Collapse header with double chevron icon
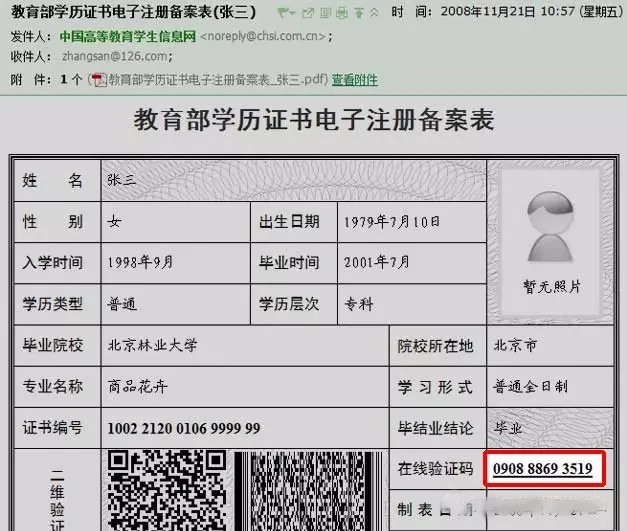This screenshot has height=531, width=627. pyautogui.click(x=374, y=13)
